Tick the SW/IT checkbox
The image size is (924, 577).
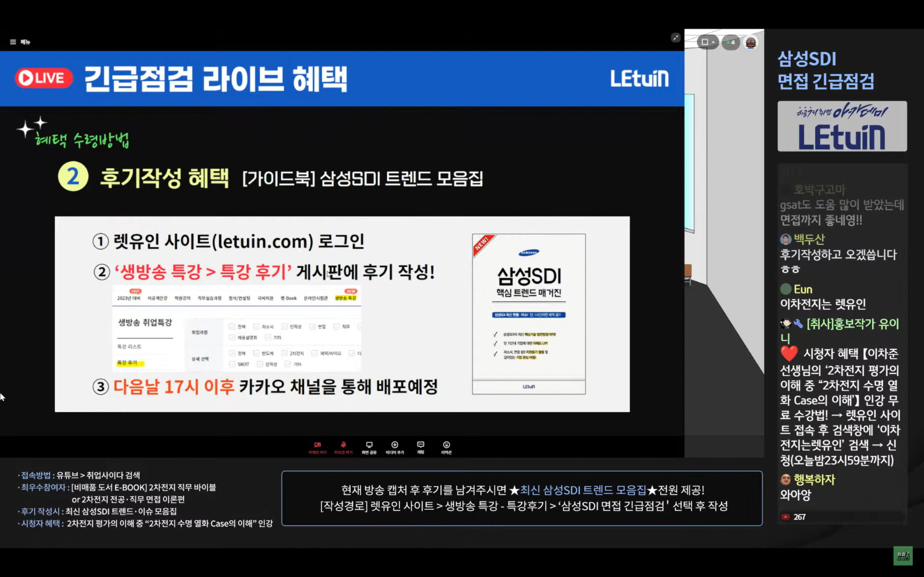coord(232,364)
